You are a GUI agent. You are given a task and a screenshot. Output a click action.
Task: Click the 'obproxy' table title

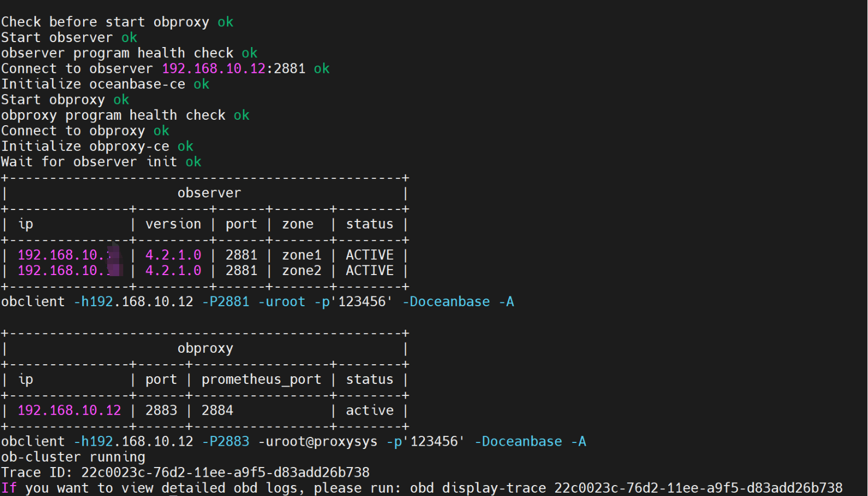click(205, 348)
